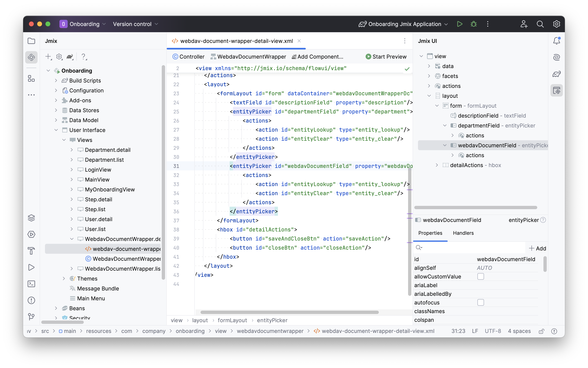Click Add Component in editor toolbar

coord(317,57)
